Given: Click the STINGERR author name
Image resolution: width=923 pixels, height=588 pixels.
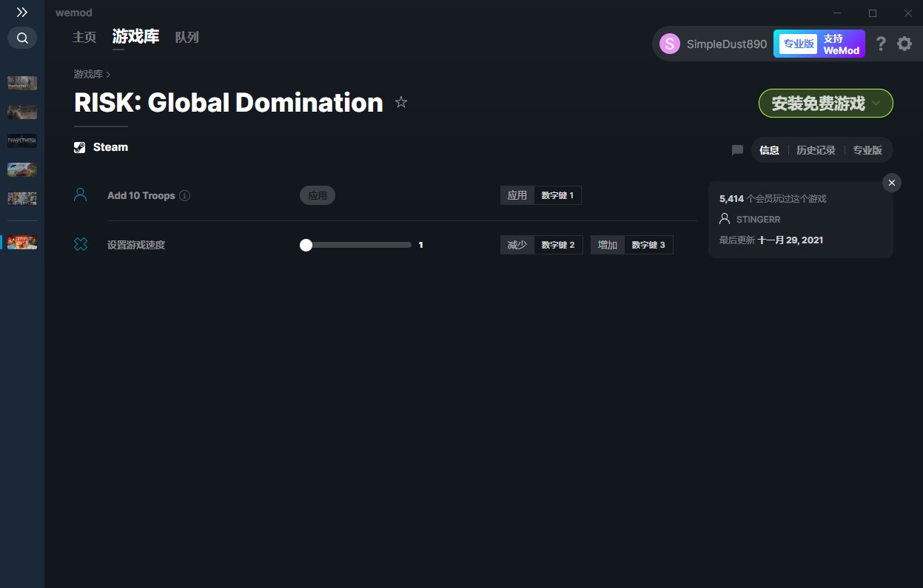Looking at the screenshot, I should pos(759,220).
